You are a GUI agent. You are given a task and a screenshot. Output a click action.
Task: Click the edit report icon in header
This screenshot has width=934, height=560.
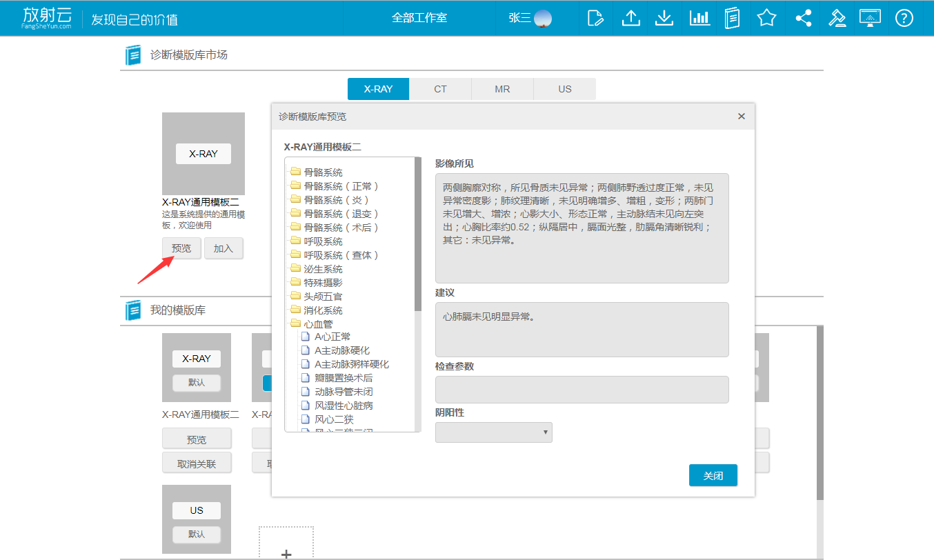(595, 18)
